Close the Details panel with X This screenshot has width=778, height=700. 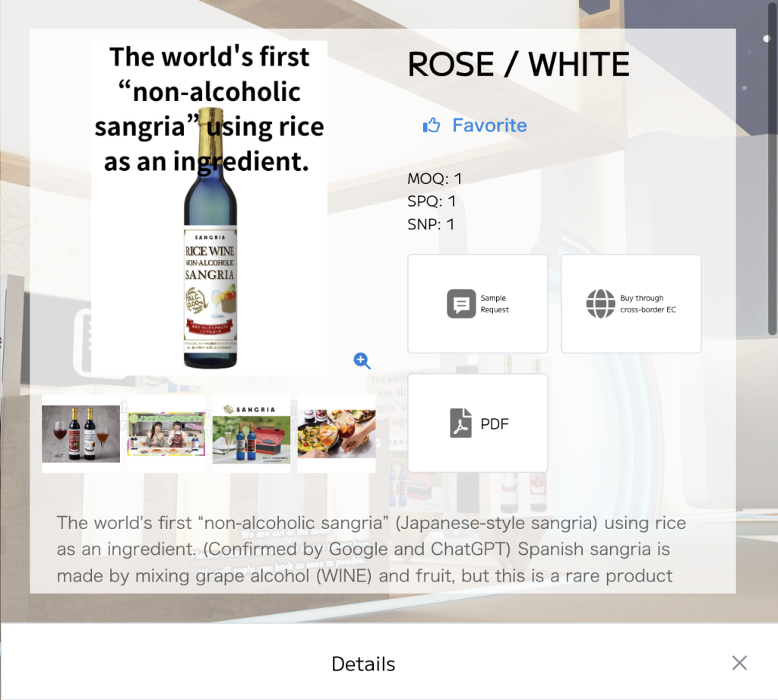pos(739,663)
